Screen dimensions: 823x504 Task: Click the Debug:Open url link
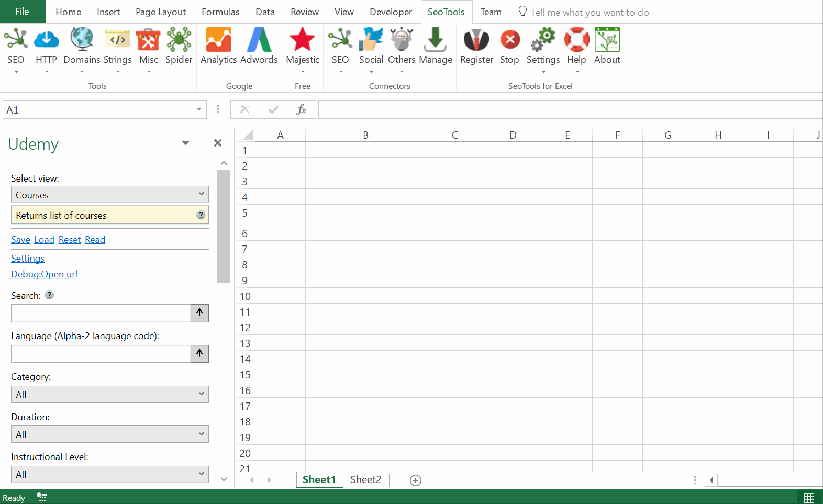point(44,274)
